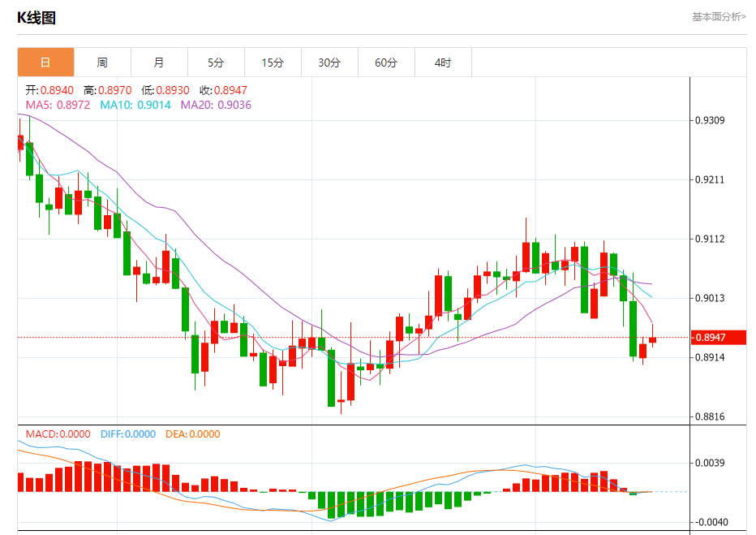Click the 0.9112 price axis label
Image resolution: width=756 pixels, height=535 pixels.
click(x=710, y=239)
